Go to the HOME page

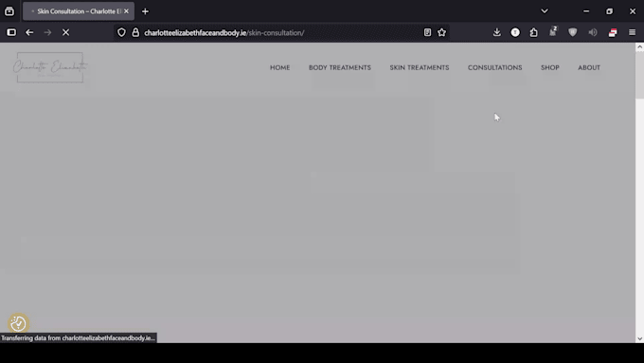click(x=279, y=68)
